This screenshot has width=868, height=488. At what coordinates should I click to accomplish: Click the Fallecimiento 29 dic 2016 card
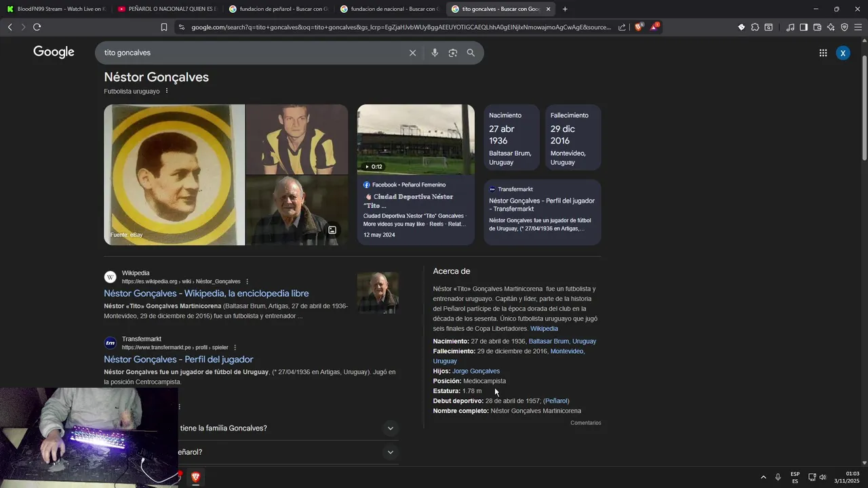pos(573,138)
